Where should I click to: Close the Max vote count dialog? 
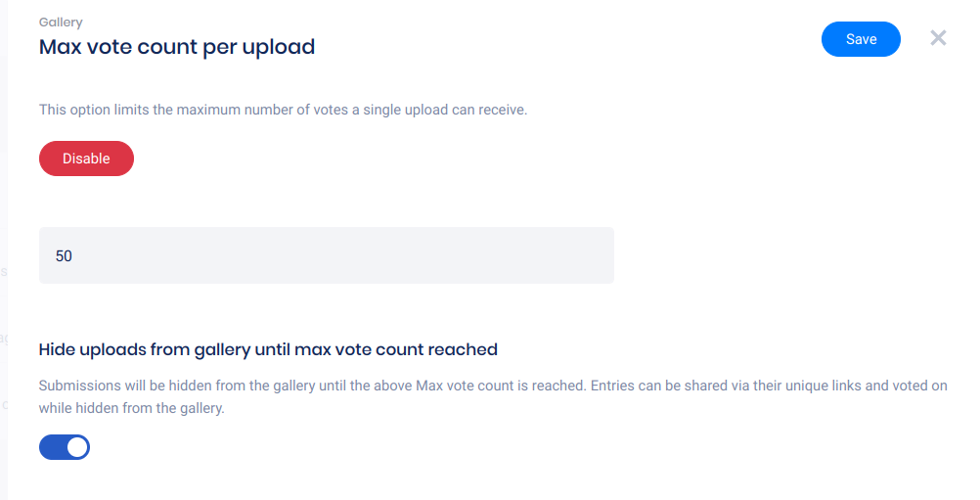[x=938, y=38]
